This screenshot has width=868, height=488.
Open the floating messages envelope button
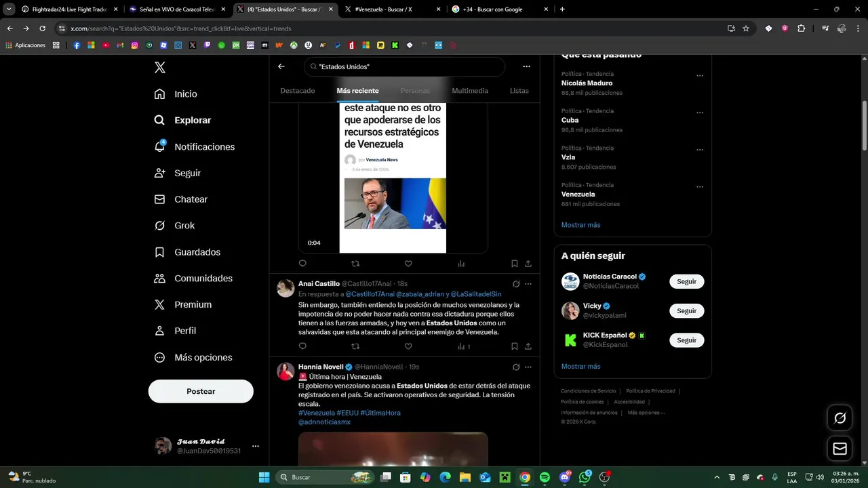pyautogui.click(x=840, y=449)
